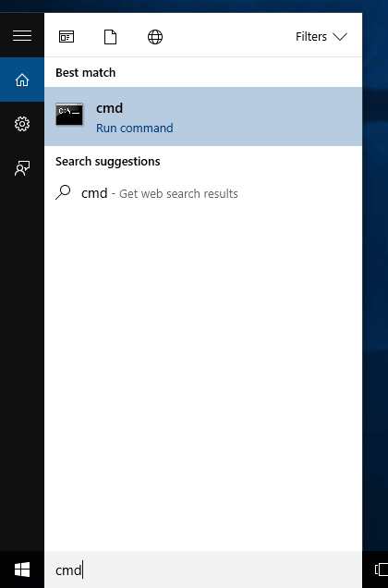The width and height of the screenshot is (388, 588).
Task: Click the search box containing cmd
Action: 203,570
